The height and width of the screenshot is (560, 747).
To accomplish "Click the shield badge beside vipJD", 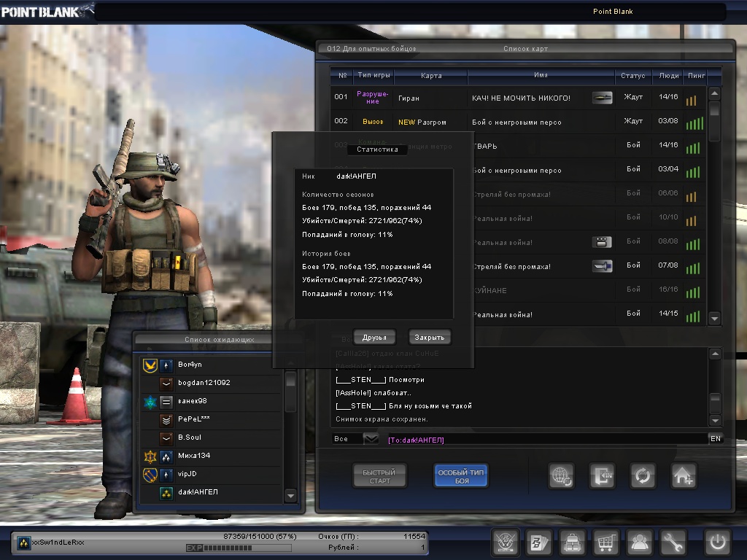I will pyautogui.click(x=150, y=475).
